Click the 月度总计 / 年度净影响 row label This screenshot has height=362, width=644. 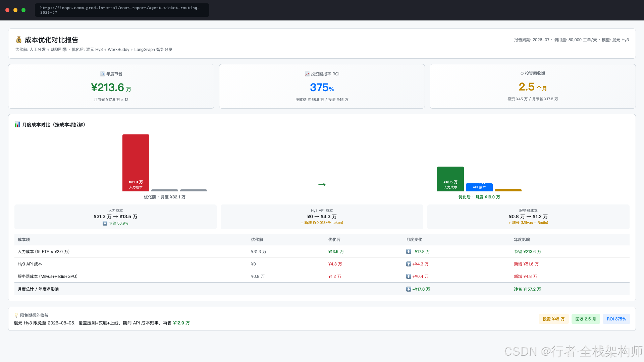[x=38, y=289]
